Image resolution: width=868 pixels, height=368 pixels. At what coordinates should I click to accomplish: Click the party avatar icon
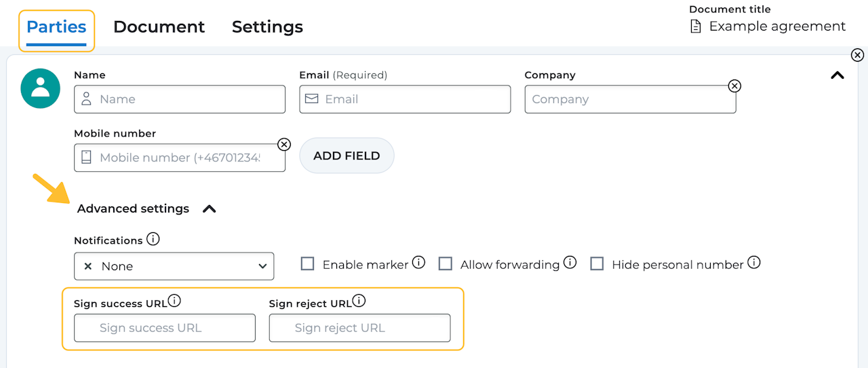41,88
